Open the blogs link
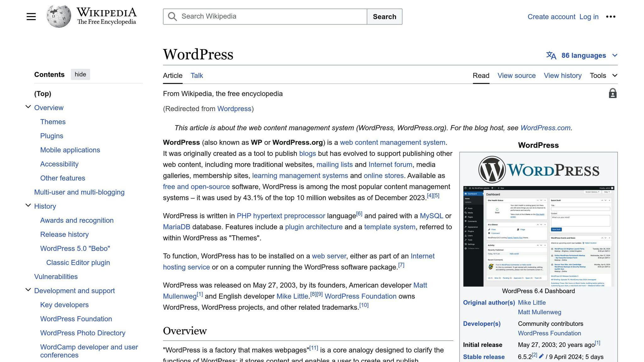Viewport: 644px width, 362px height. (308, 154)
